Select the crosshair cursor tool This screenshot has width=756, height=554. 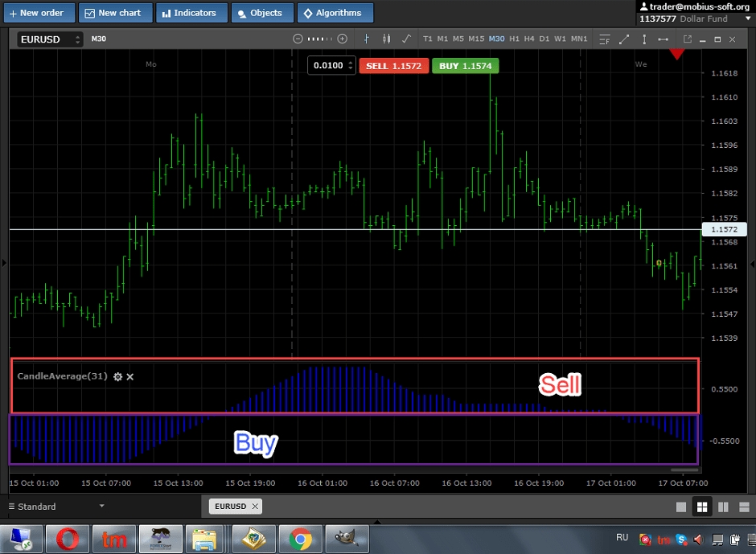366,39
